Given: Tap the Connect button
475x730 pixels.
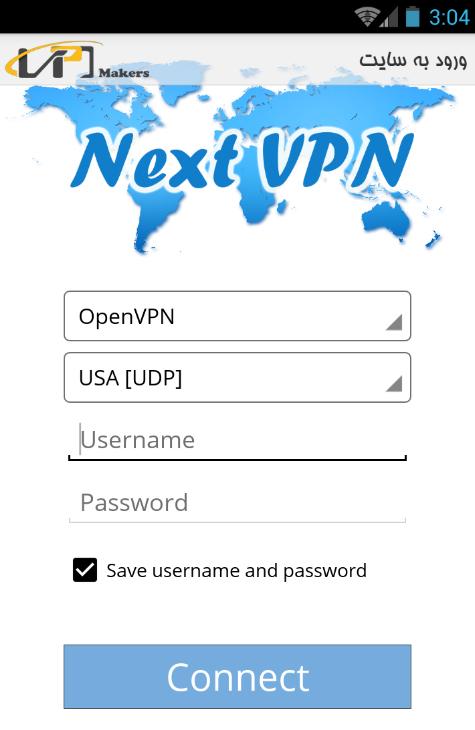Looking at the screenshot, I should pos(238,676).
